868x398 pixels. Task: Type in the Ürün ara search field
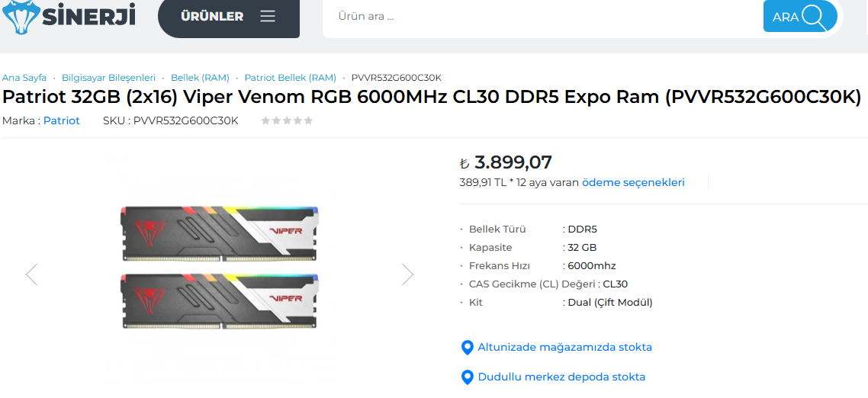pyautogui.click(x=542, y=16)
